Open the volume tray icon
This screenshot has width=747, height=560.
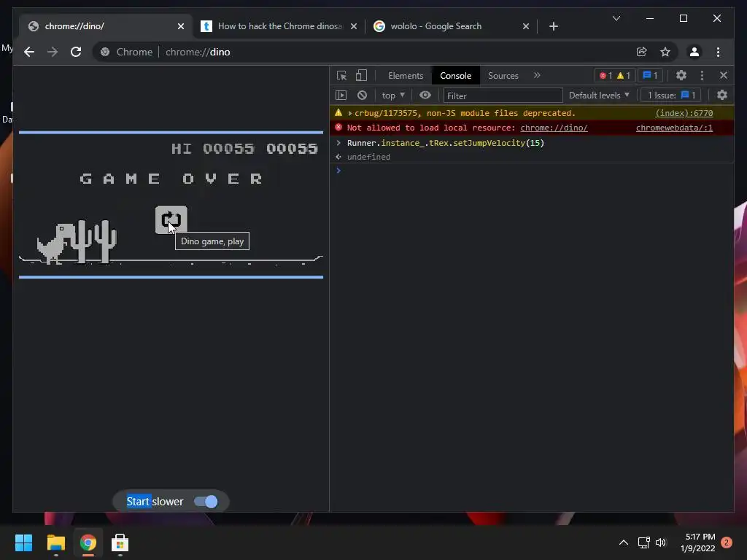661,542
